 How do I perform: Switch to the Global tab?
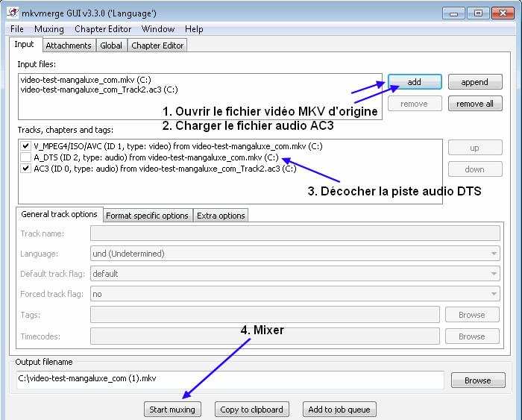(111, 46)
